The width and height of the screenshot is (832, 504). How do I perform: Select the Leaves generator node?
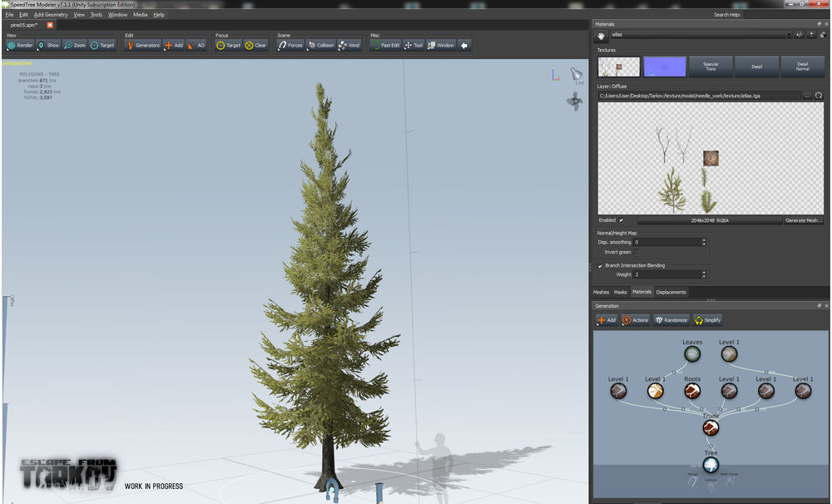coord(692,354)
